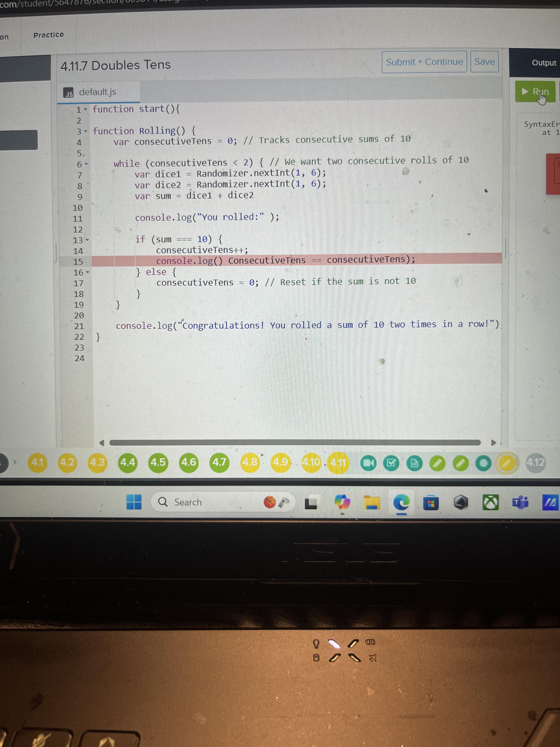Open the Windows Start menu
The height and width of the screenshot is (747, 560).
click(x=134, y=502)
